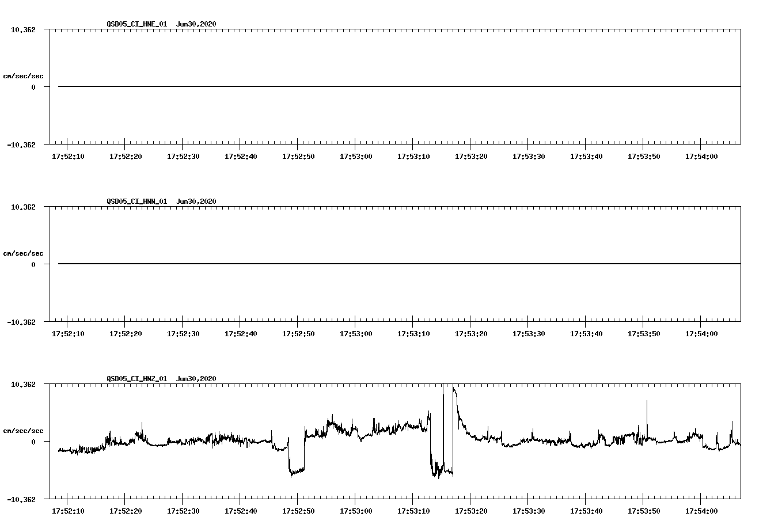The image size is (782, 532).
Task: Click 17:52:50 time label on HNE plot
Action: coord(298,157)
